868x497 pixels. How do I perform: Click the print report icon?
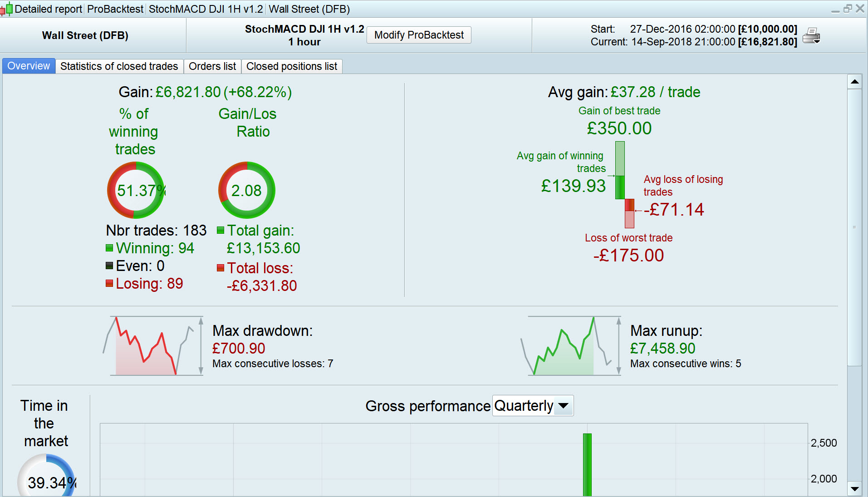coord(811,35)
